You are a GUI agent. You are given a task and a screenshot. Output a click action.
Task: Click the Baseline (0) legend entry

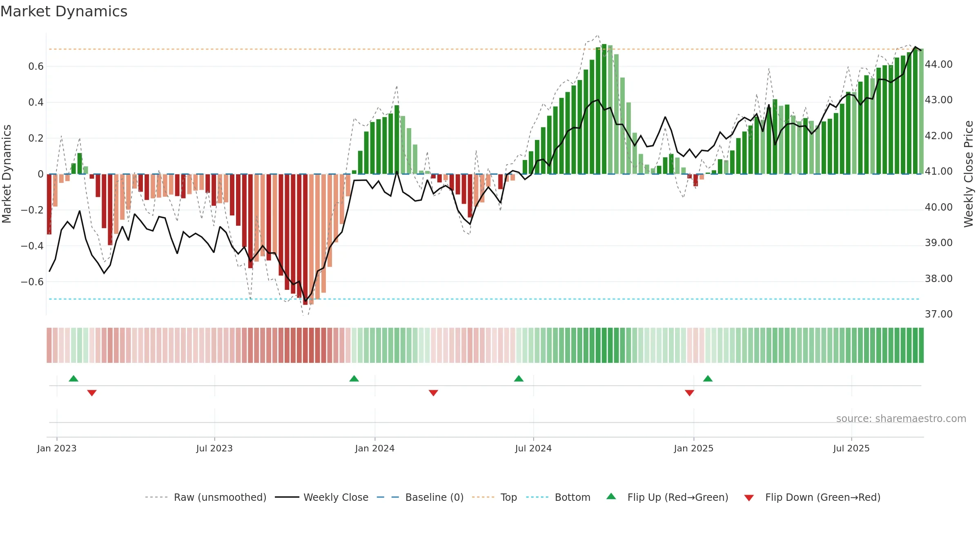pyautogui.click(x=420, y=497)
